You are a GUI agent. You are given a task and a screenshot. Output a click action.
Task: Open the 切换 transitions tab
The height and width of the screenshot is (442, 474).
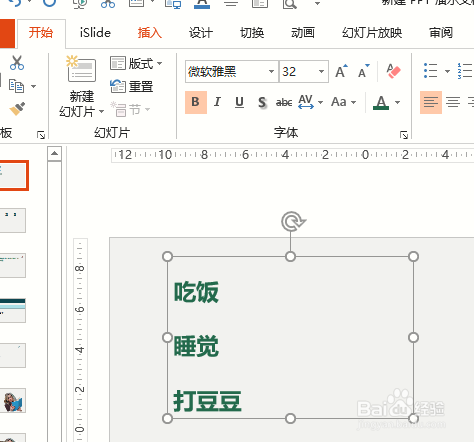point(252,33)
